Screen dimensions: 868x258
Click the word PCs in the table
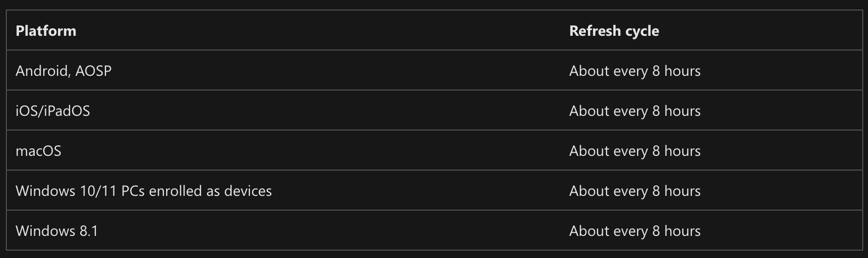[133, 191]
